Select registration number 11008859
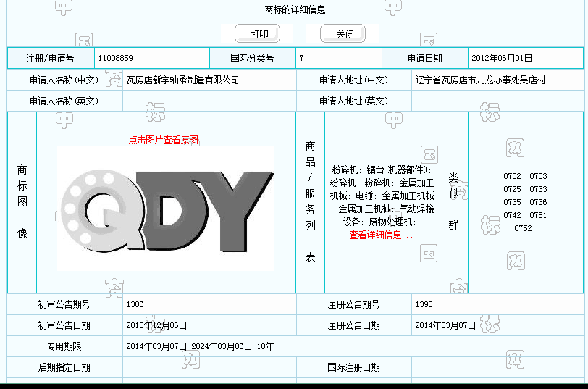Viewport: 588px width, 389px height. (115, 58)
